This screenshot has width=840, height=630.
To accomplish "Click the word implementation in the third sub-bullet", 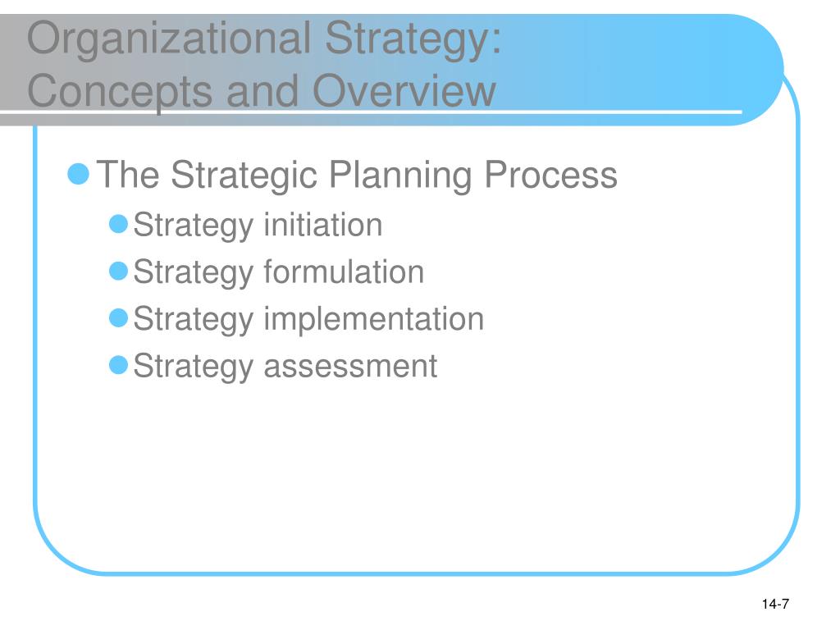I will [374, 320].
